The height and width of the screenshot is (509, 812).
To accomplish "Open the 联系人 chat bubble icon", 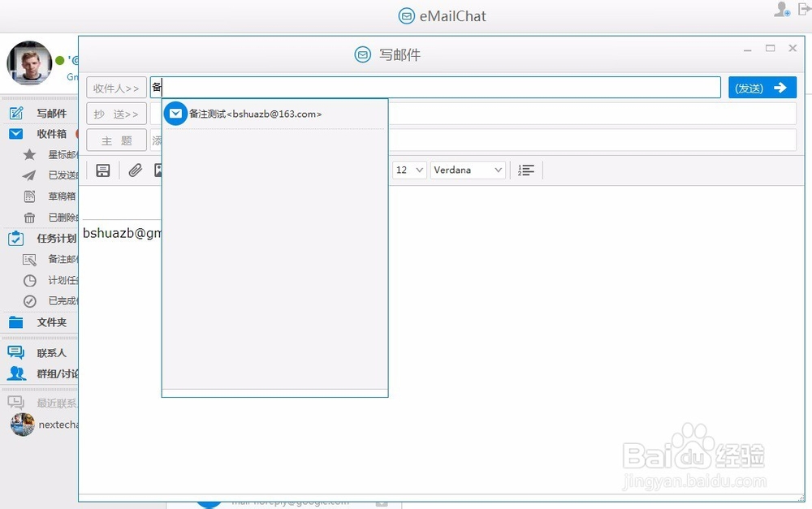I will [16, 352].
